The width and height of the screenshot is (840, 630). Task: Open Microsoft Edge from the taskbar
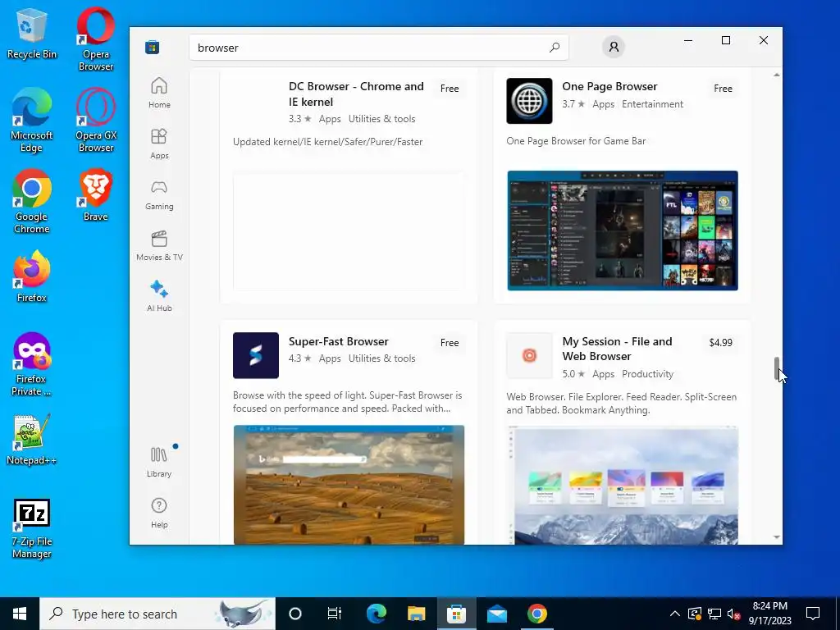pyautogui.click(x=376, y=614)
